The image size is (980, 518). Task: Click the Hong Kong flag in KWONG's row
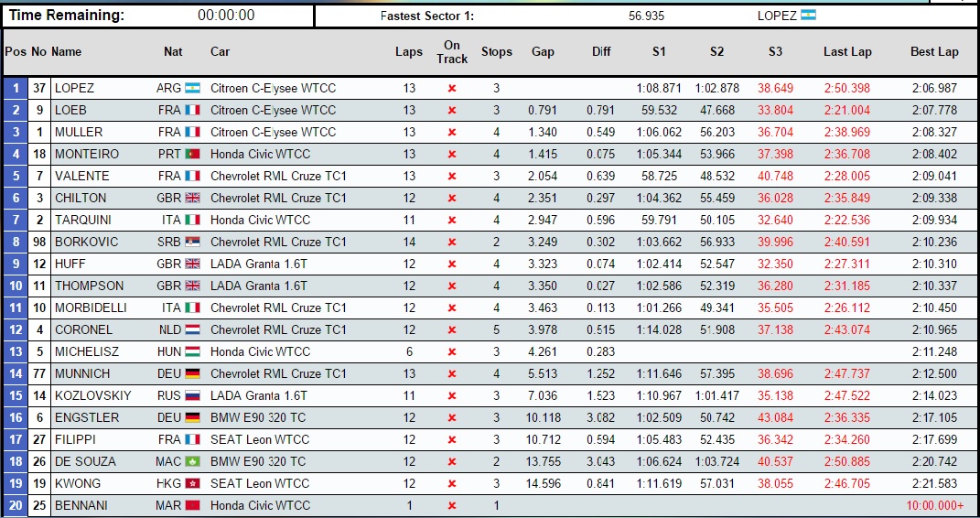(192, 483)
